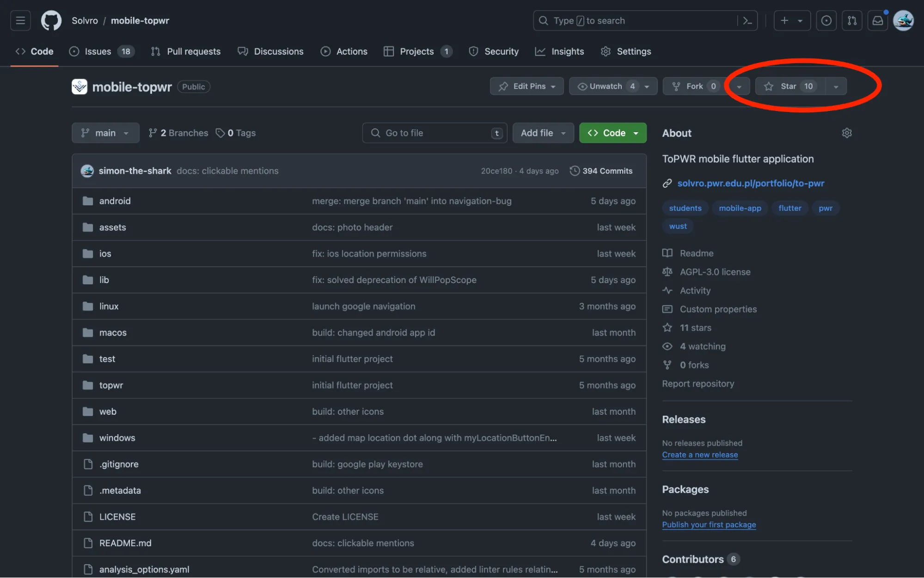Expand the main branch selector
The image size is (924, 578).
[105, 133]
